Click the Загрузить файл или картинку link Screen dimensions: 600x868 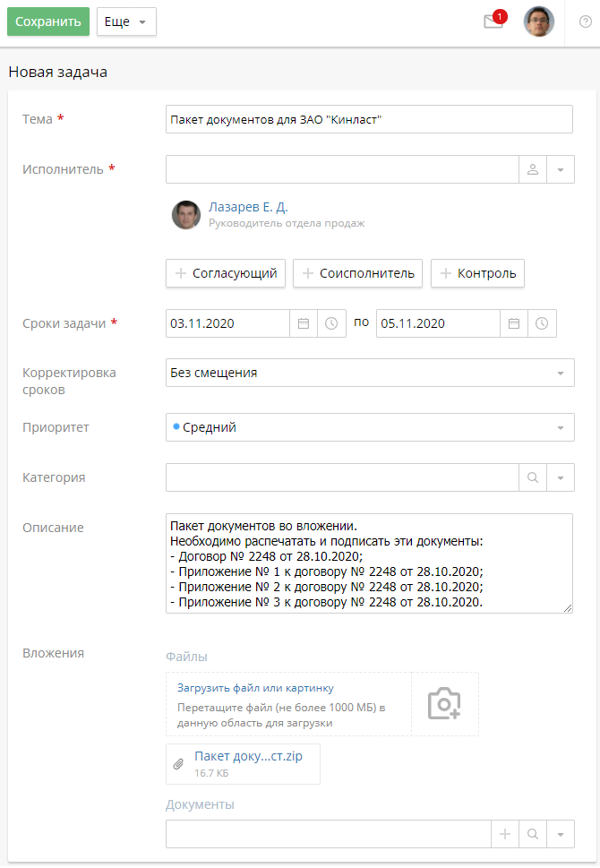[x=255, y=688]
